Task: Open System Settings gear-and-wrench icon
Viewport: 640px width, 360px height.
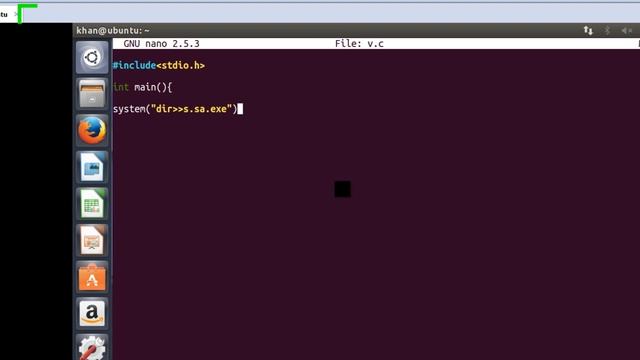Action: click(x=92, y=347)
